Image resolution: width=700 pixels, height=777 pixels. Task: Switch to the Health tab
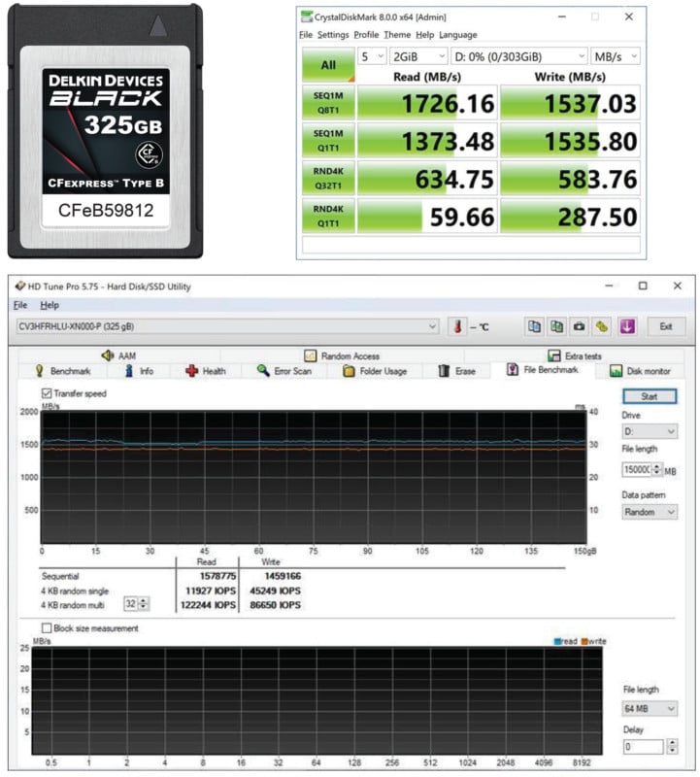[206, 371]
